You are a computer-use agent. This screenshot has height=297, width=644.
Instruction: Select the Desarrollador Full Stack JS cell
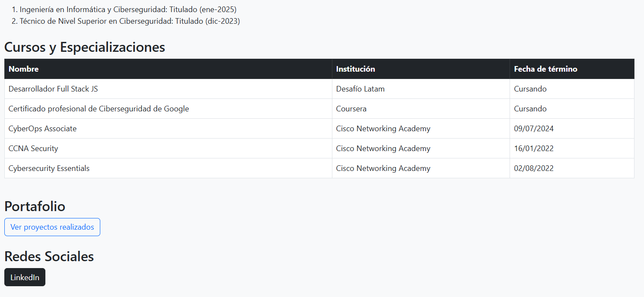pos(53,89)
